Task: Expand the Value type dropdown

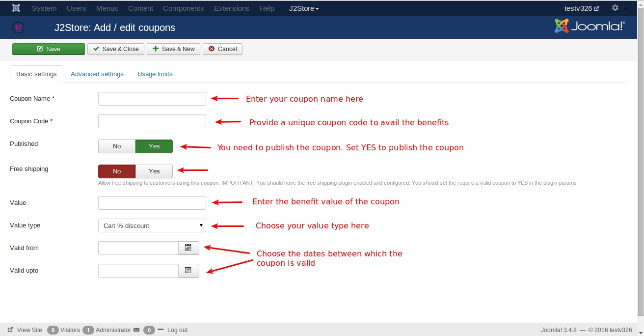Action: pos(152,225)
